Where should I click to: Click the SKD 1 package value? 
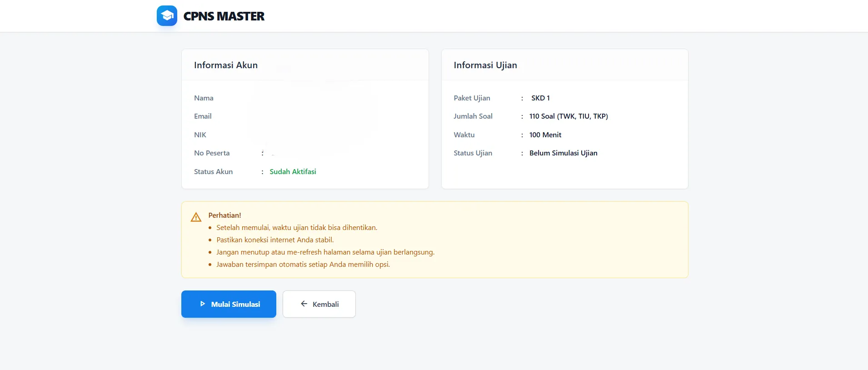(540, 98)
